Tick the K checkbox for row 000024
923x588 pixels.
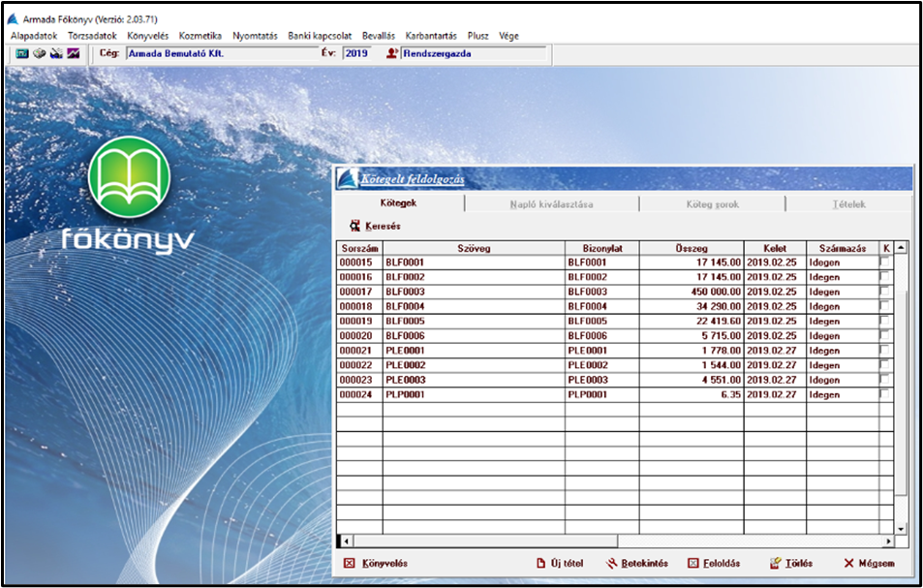click(884, 394)
